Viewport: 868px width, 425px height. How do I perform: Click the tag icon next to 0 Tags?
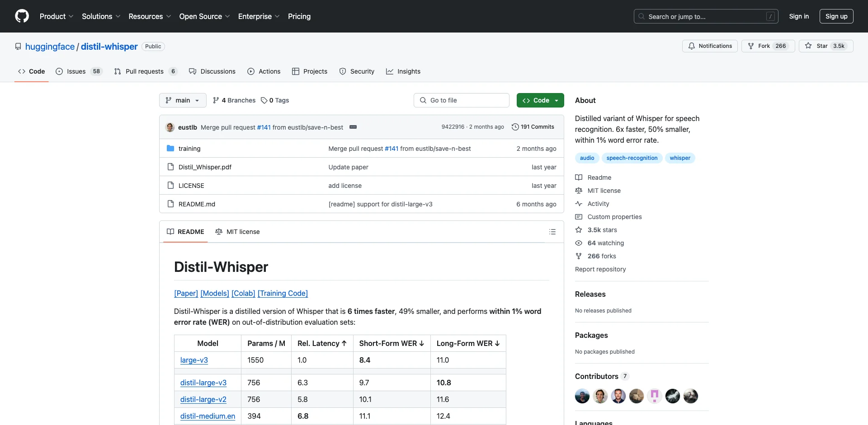click(x=264, y=100)
